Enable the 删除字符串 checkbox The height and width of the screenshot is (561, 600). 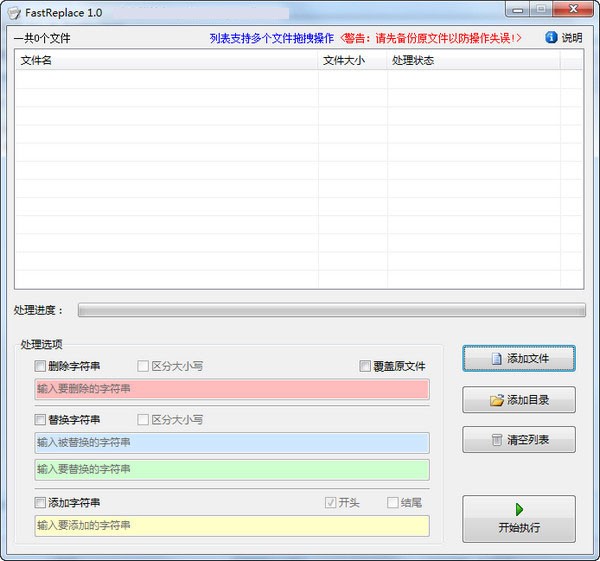40,366
